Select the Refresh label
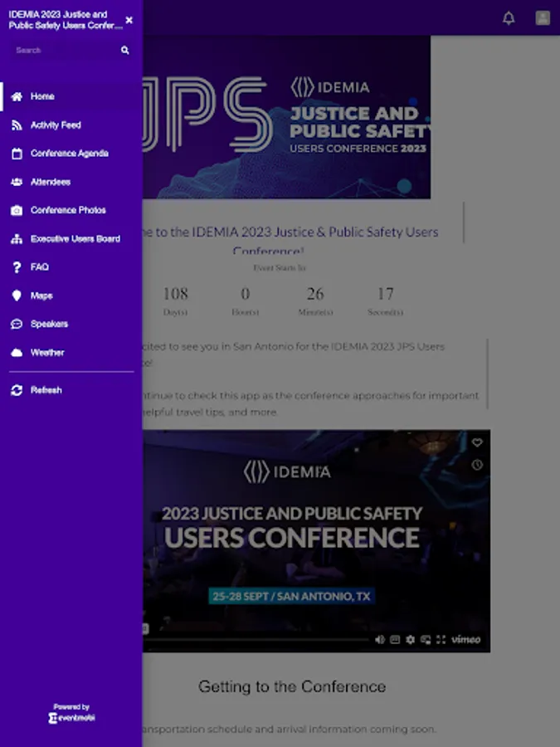The height and width of the screenshot is (747, 560). (46, 390)
